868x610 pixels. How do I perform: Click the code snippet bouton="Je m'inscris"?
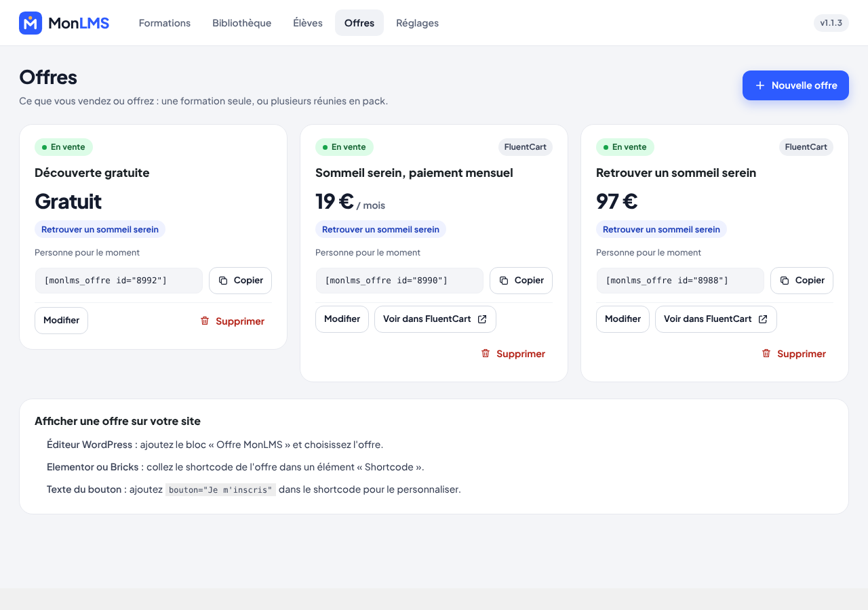tap(220, 489)
